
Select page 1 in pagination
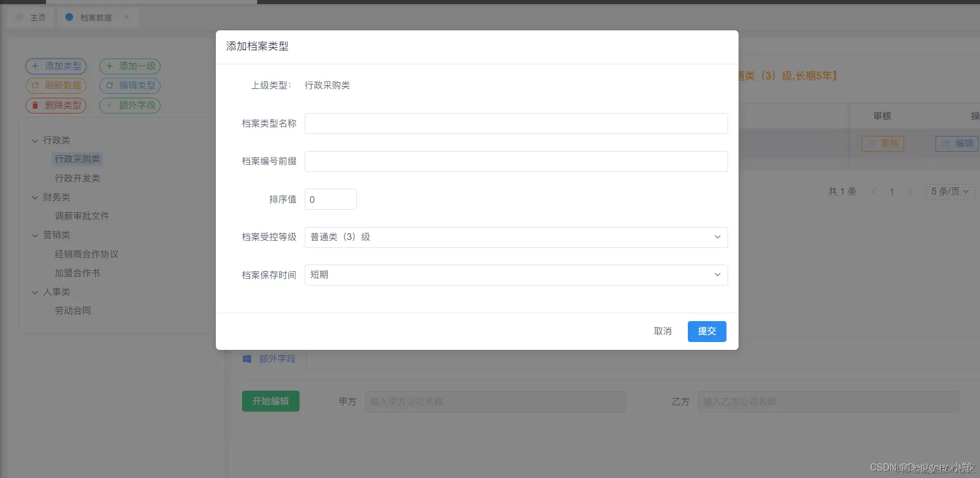click(892, 192)
